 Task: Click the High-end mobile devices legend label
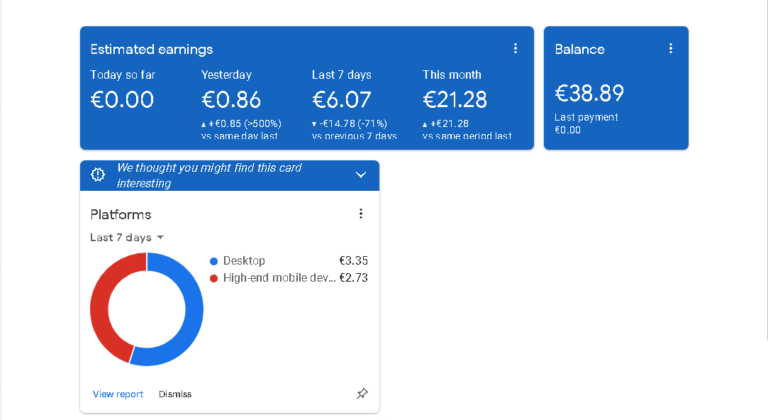pyautogui.click(x=279, y=278)
